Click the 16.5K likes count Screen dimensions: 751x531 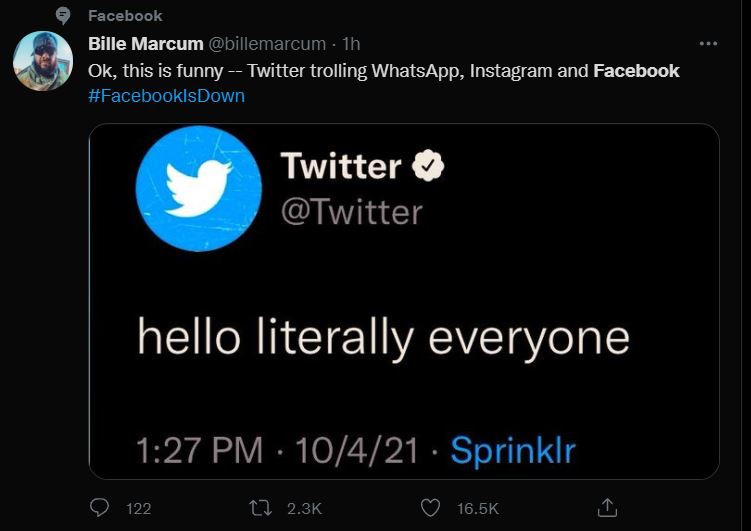click(477, 509)
